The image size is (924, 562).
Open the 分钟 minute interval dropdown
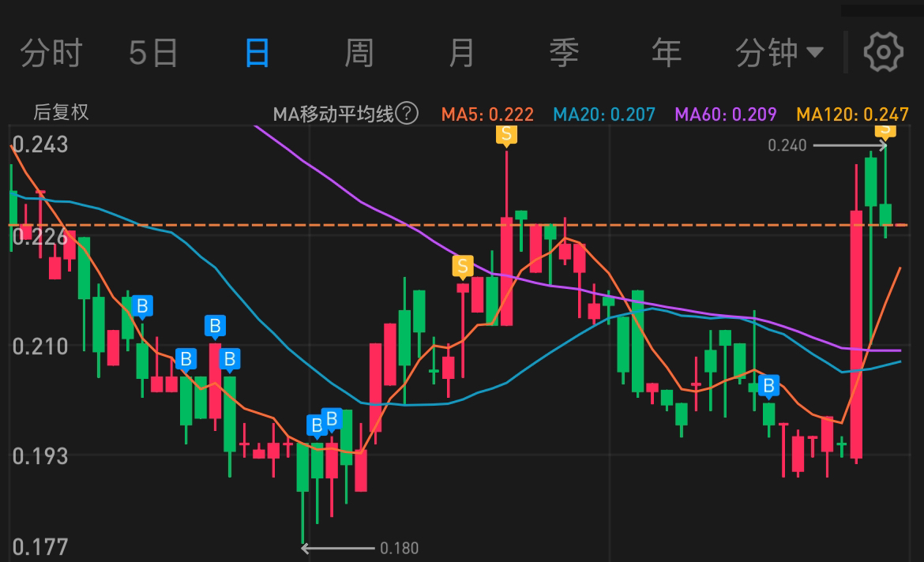[779, 53]
